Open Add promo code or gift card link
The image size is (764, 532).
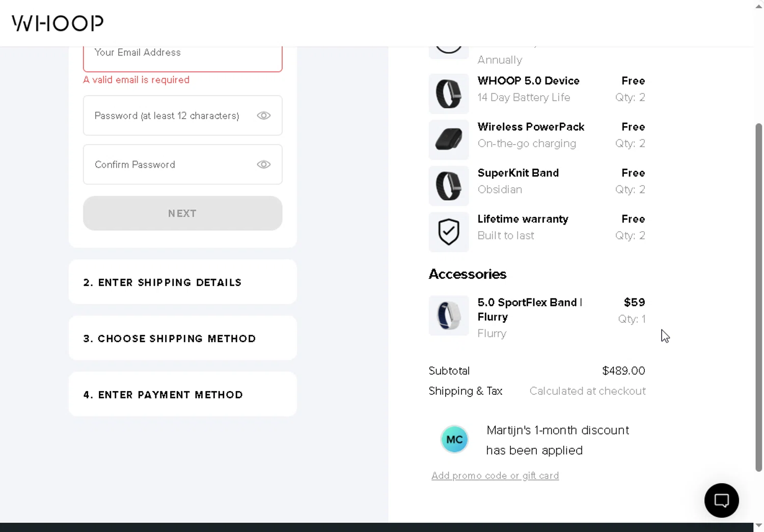pyautogui.click(x=495, y=475)
